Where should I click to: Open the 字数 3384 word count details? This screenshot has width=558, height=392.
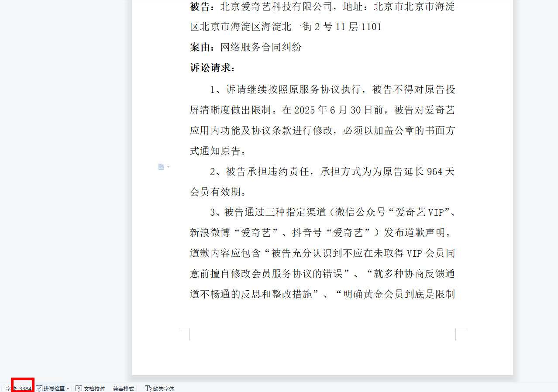[x=18, y=389]
